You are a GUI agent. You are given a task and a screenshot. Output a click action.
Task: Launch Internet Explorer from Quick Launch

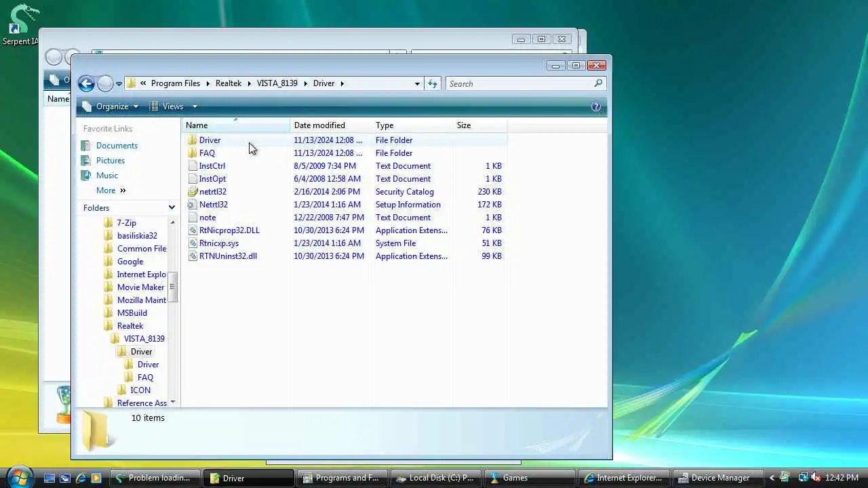(81, 478)
